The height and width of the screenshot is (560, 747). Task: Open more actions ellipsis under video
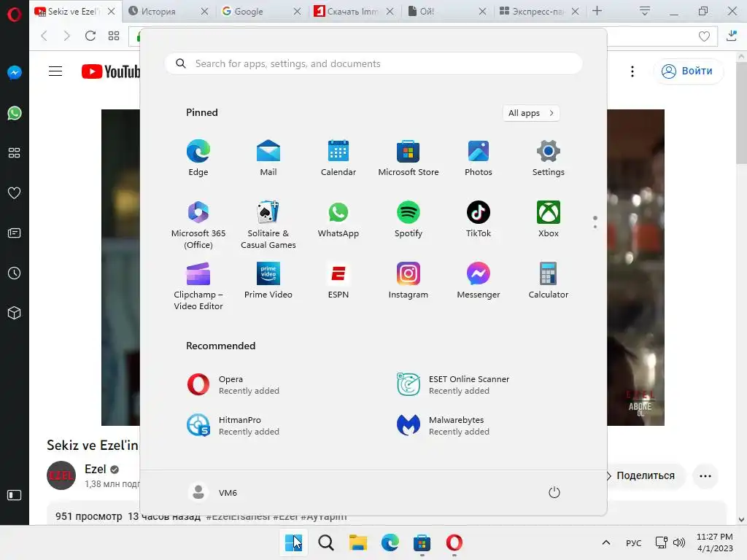(x=705, y=475)
